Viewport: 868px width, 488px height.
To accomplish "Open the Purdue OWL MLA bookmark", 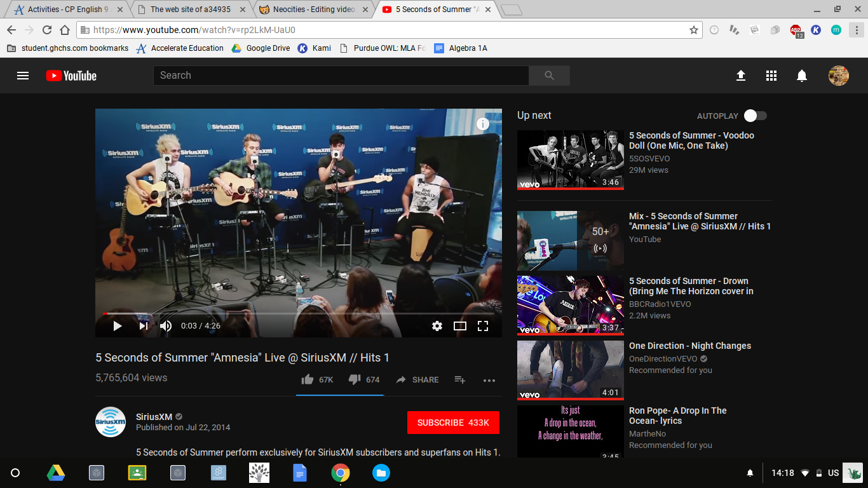I will (383, 48).
